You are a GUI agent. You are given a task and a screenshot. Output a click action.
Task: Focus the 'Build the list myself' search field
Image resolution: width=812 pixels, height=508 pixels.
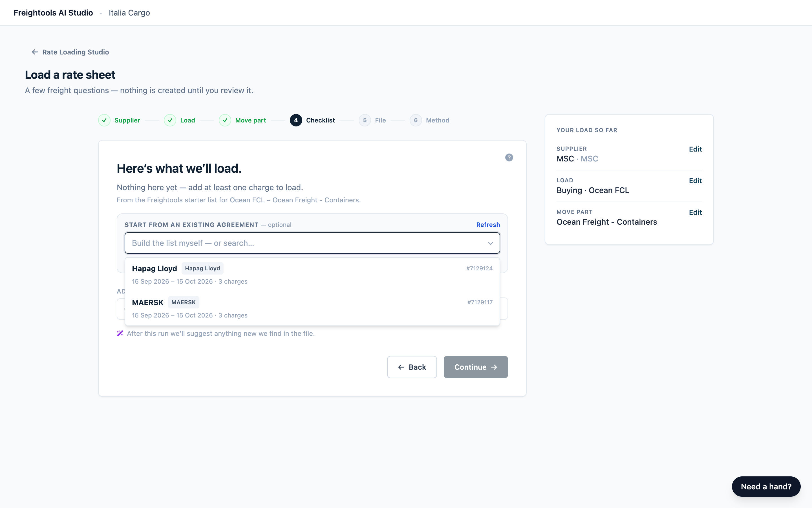click(x=312, y=243)
